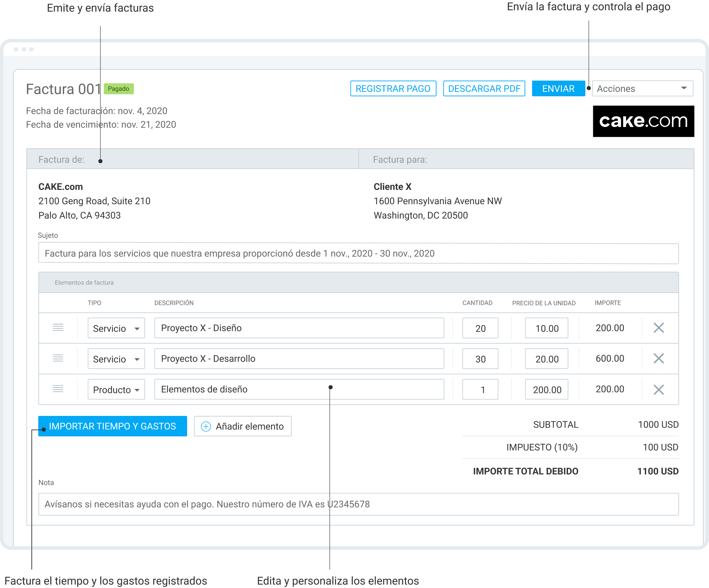Screen dimensions: 709x588
Task: Download the invoice via DESCARGAR PDF
Action: pos(484,88)
